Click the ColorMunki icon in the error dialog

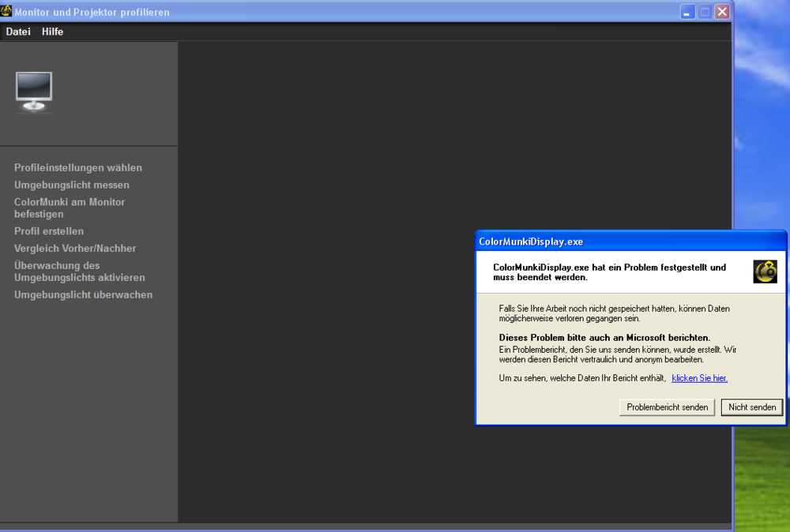tap(765, 272)
